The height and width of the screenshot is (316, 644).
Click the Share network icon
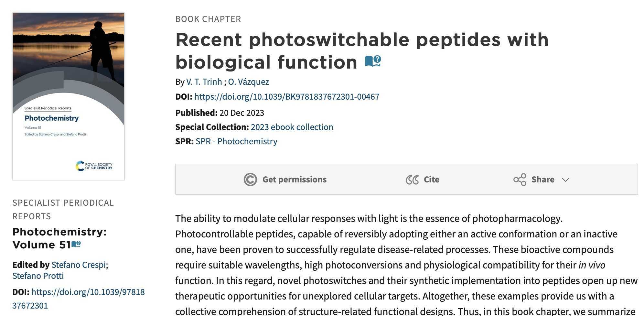520,179
